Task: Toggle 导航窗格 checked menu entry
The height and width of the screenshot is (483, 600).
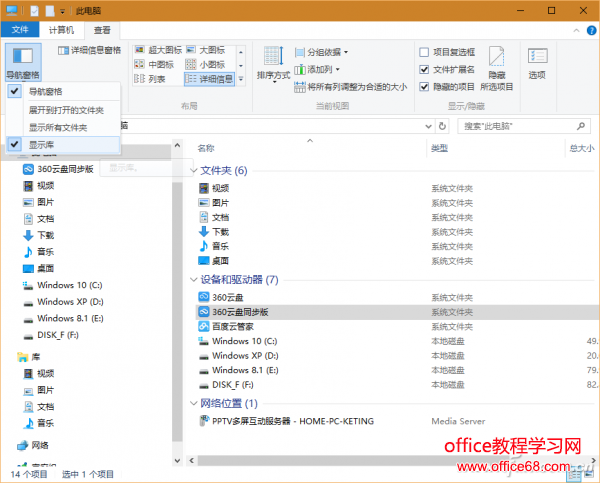Action: [x=63, y=91]
